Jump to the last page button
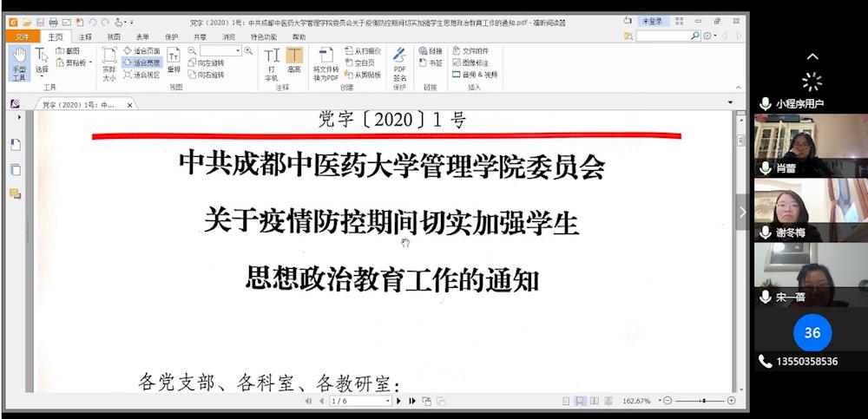This screenshot has width=868, height=419. [412, 401]
